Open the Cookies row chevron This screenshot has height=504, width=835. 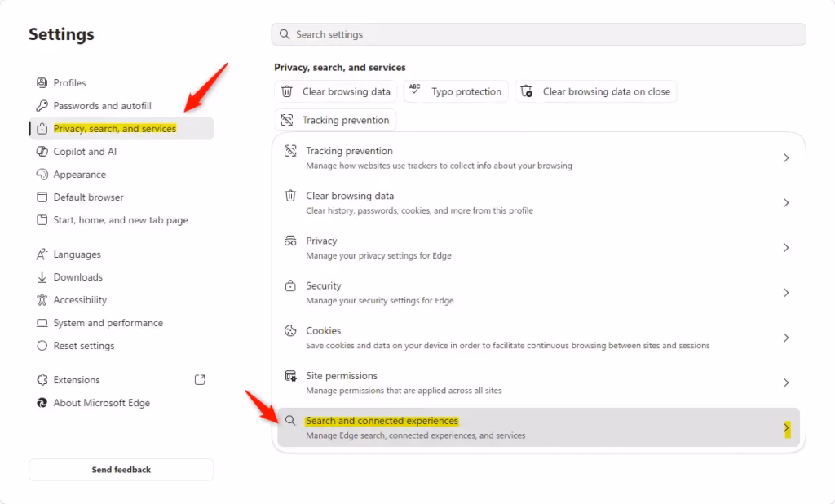786,338
